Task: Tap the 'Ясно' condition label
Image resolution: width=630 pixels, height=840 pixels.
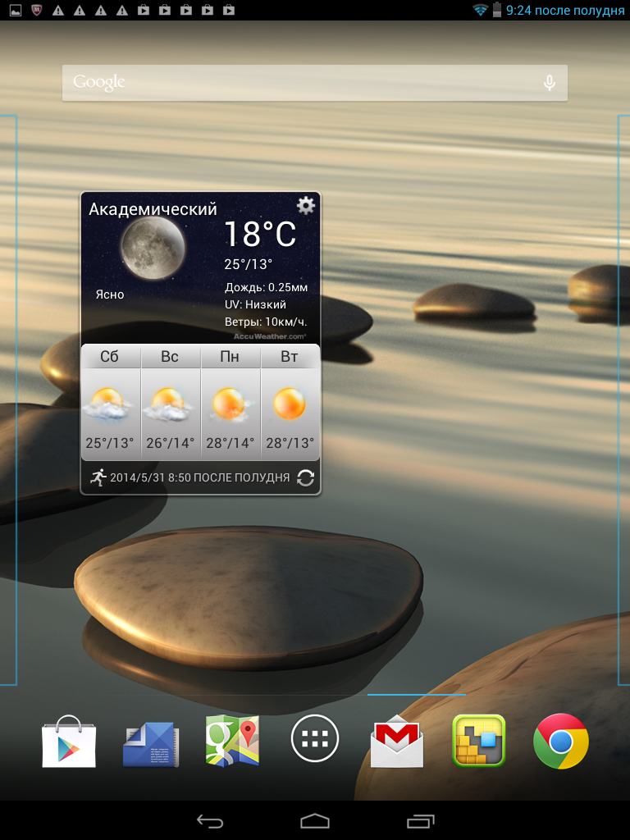Action: point(110,294)
